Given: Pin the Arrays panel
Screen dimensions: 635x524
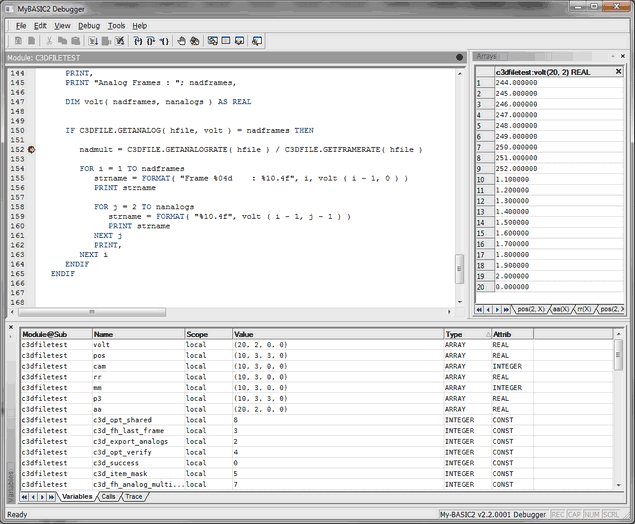Looking at the screenshot, I should tap(615, 57).
